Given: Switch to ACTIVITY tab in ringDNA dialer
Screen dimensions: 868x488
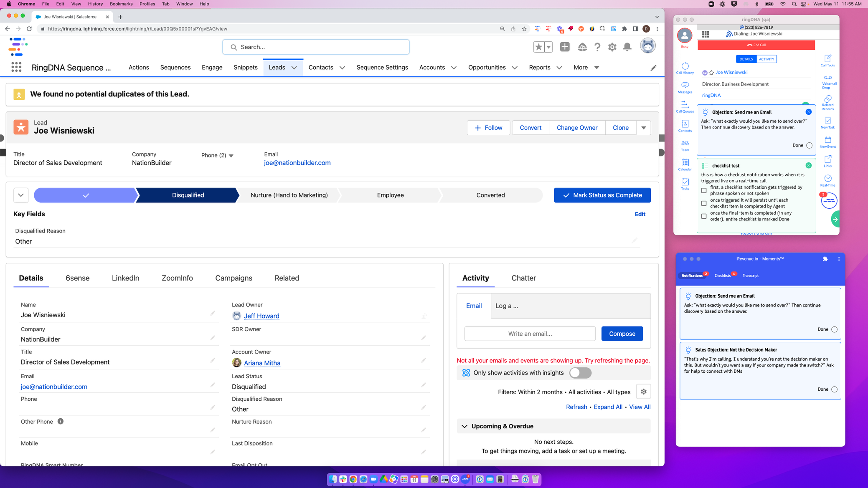Looking at the screenshot, I should point(766,59).
